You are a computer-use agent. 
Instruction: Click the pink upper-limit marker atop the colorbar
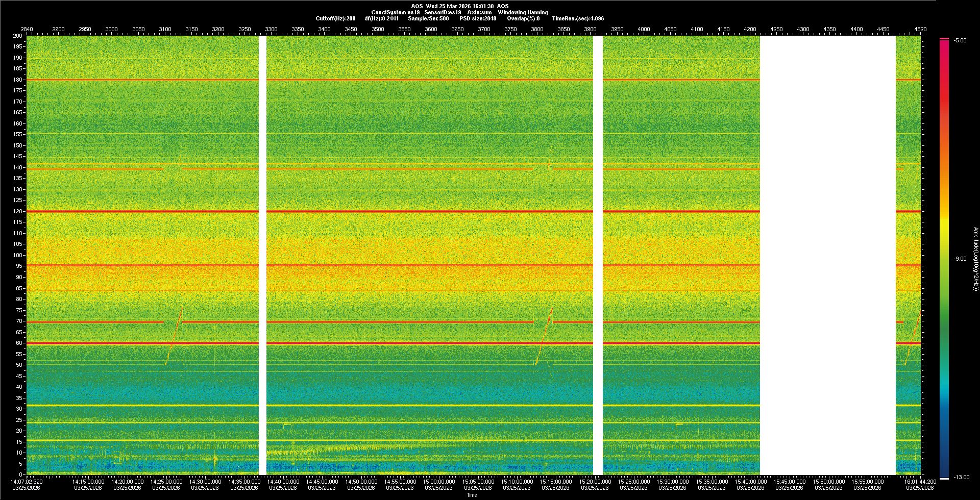pos(944,39)
